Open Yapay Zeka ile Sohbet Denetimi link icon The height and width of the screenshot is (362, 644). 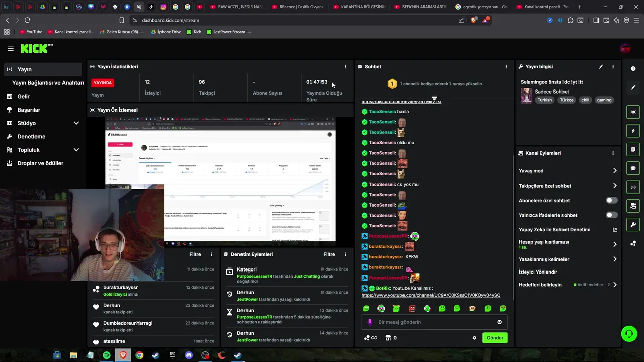615,230
